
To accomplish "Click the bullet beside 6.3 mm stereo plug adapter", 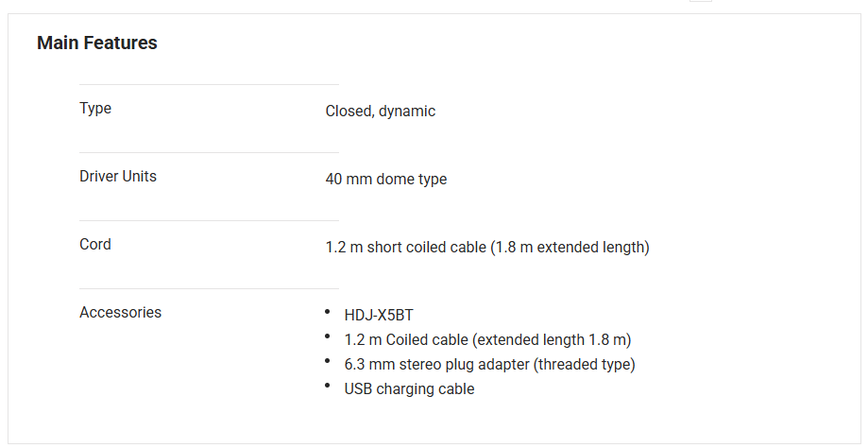I will click(328, 361).
